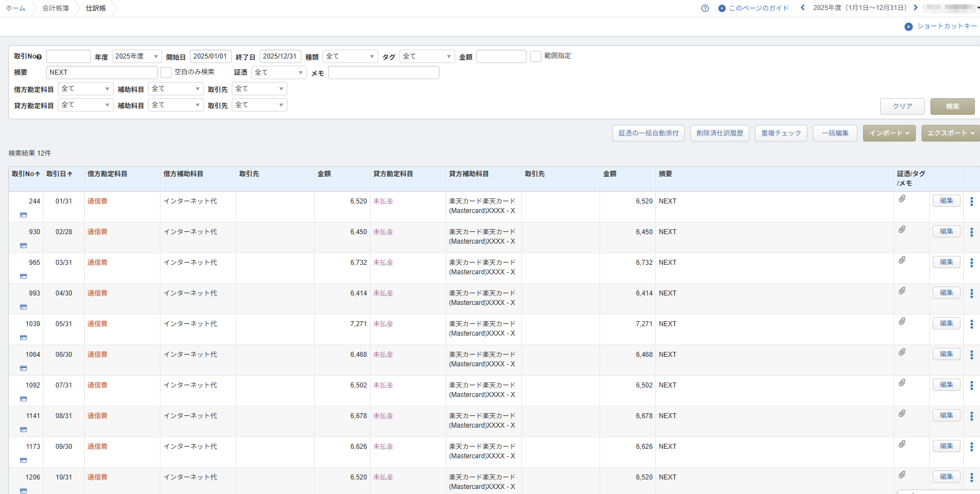The width and height of the screenshot is (980, 494).
Task: Click the 検索 button
Action: pos(952,106)
